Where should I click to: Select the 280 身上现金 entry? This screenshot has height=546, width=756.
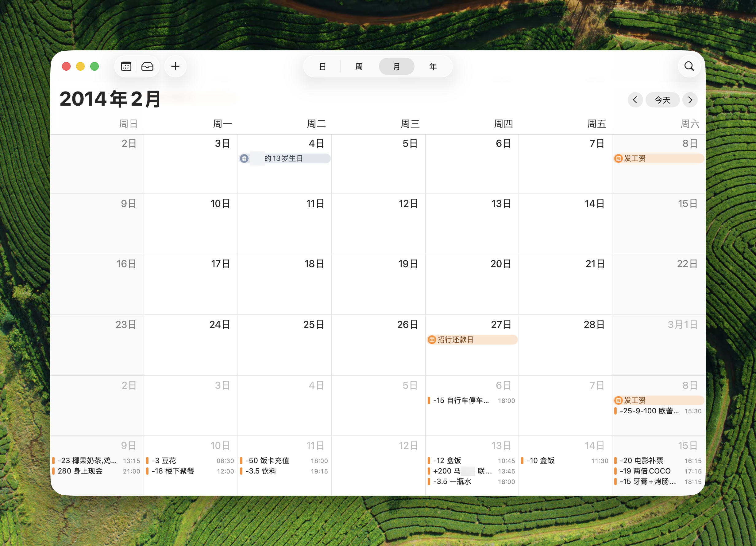(80, 471)
